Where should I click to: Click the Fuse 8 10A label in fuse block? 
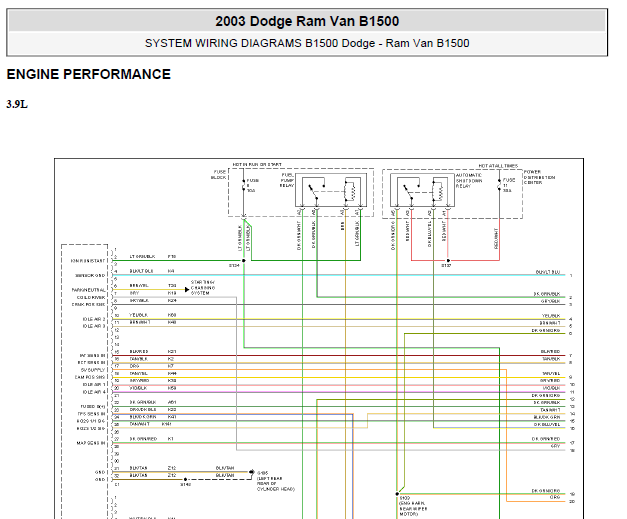(253, 186)
